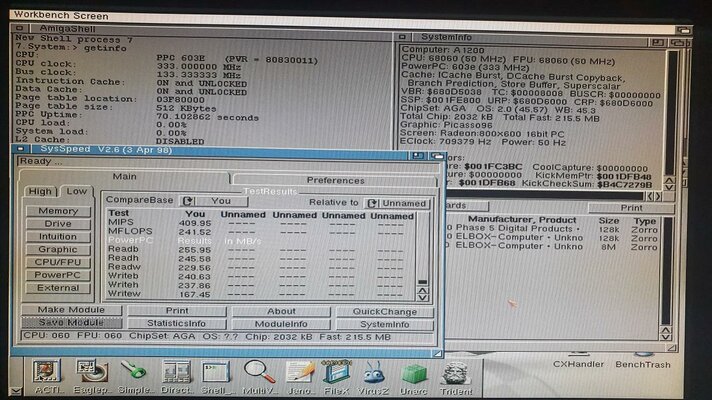712x400 pixels.
Task: Launch the Trident dock icon
Action: coord(455,374)
